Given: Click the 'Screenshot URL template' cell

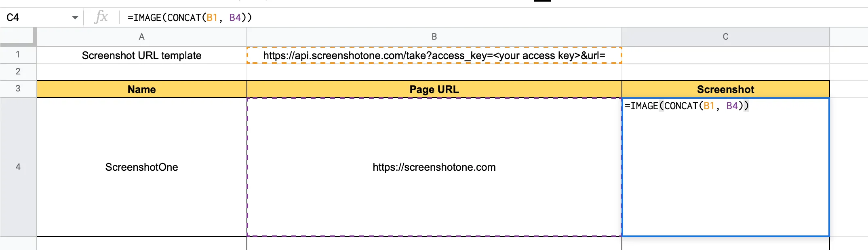Looking at the screenshot, I should pyautogui.click(x=141, y=55).
